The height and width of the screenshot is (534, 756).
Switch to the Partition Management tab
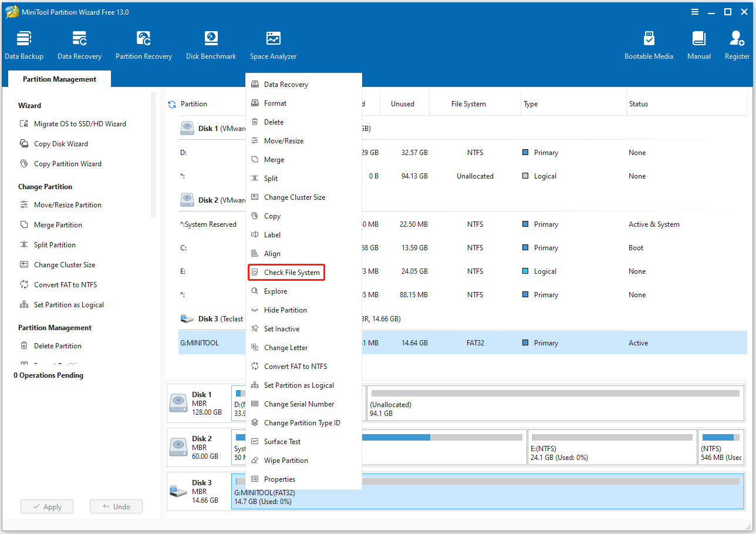[59, 79]
